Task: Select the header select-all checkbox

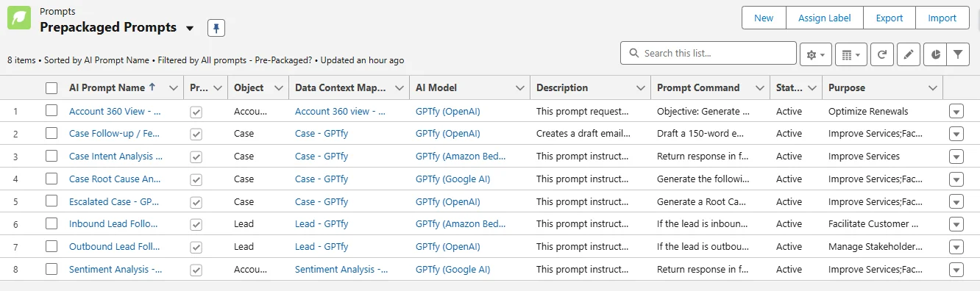Action: coord(52,88)
